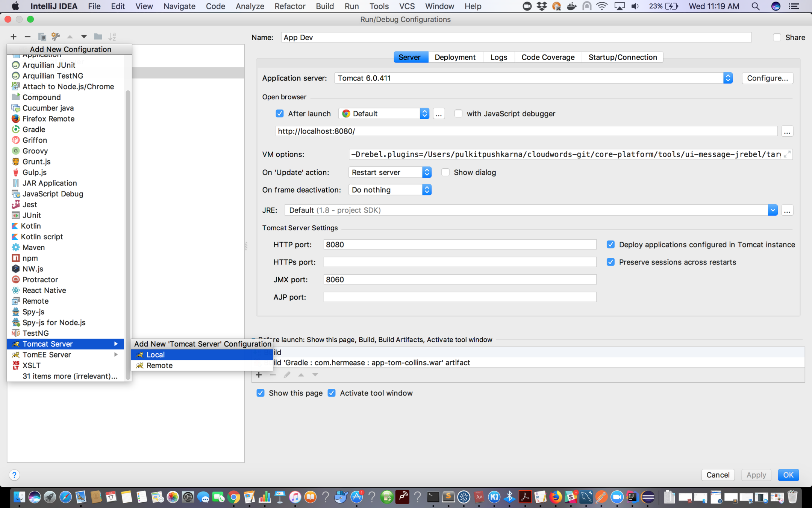Screen dimensions: 812x508
Task: Switch to the Logs tab
Action: click(x=498, y=57)
